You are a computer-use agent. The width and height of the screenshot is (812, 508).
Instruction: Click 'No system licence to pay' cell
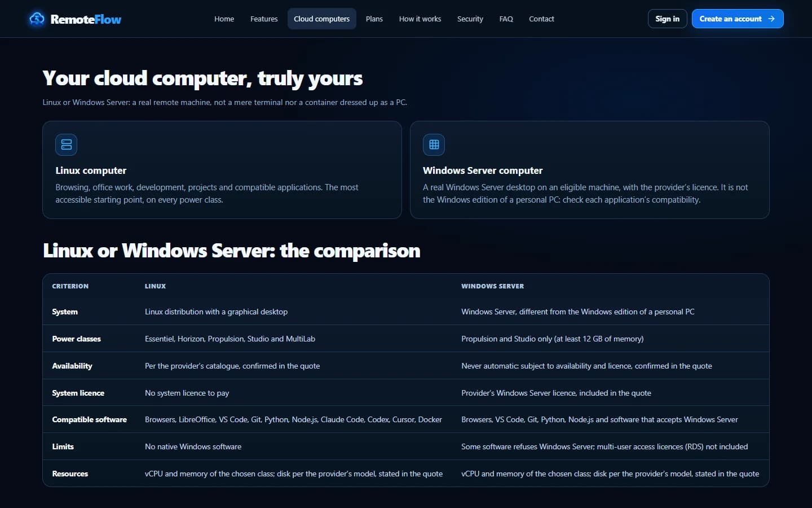click(x=187, y=393)
